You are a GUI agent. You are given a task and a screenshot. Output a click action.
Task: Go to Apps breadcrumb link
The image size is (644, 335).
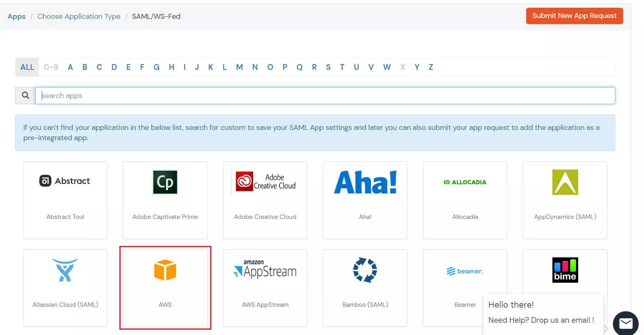click(x=16, y=16)
